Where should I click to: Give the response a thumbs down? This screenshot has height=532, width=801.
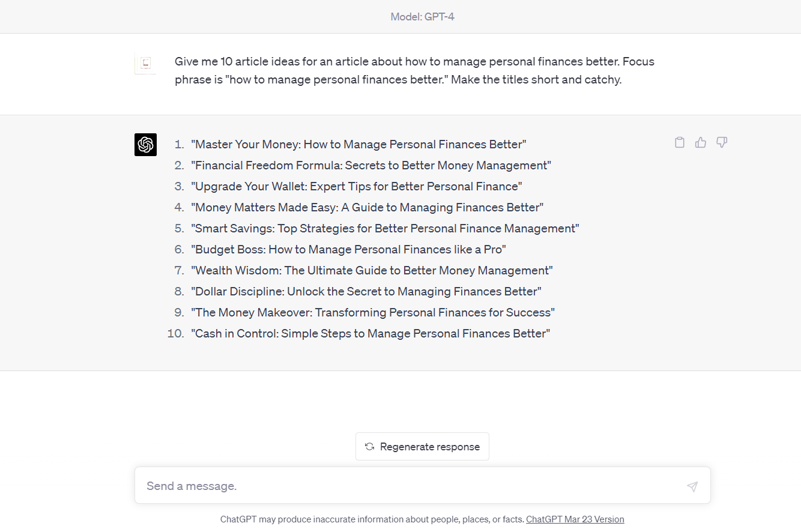click(721, 142)
